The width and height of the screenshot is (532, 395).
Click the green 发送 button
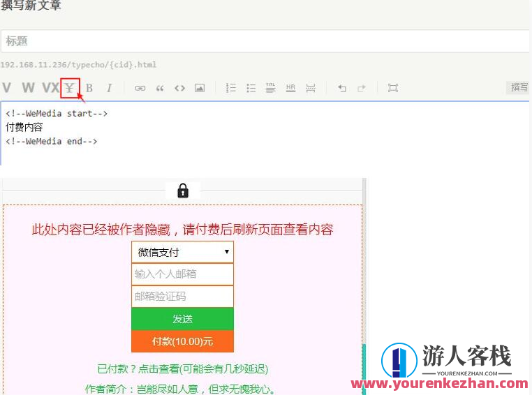(x=182, y=319)
